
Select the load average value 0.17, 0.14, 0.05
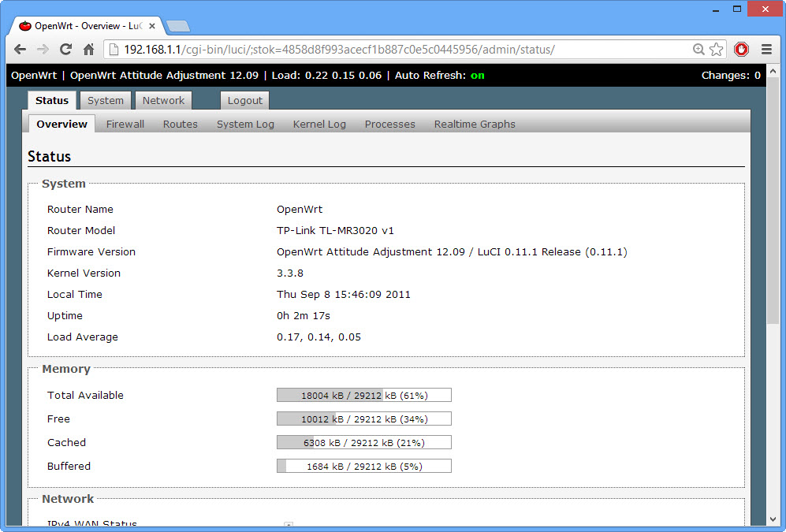(318, 337)
